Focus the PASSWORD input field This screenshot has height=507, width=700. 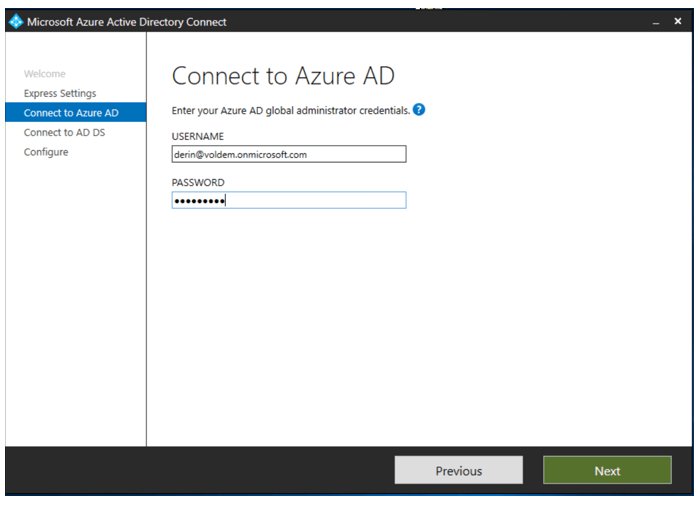(288, 200)
